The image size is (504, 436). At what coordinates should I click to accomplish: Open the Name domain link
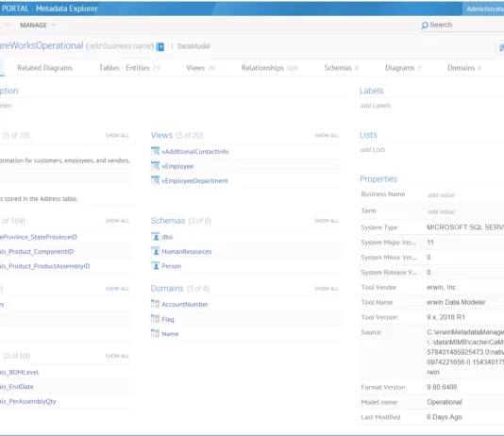click(170, 334)
